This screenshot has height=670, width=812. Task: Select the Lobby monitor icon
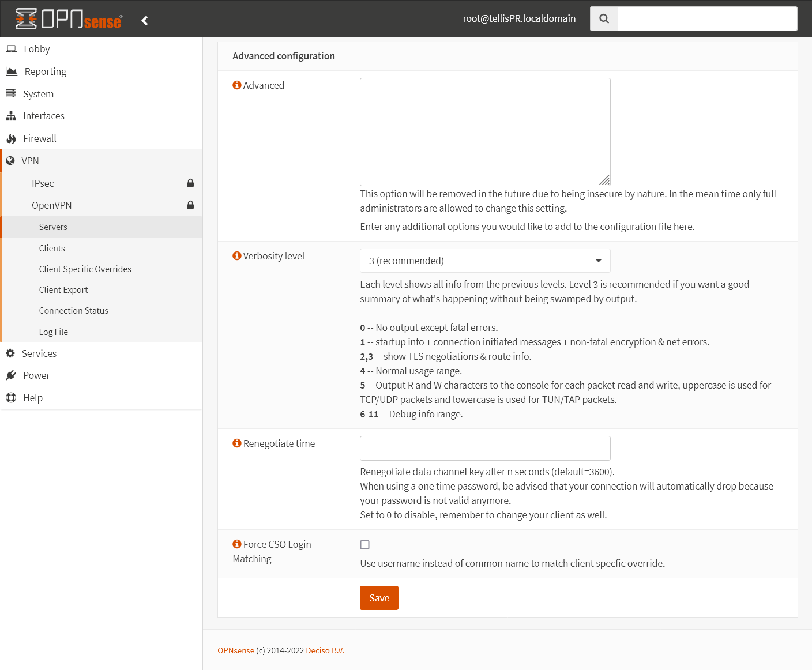coord(12,49)
